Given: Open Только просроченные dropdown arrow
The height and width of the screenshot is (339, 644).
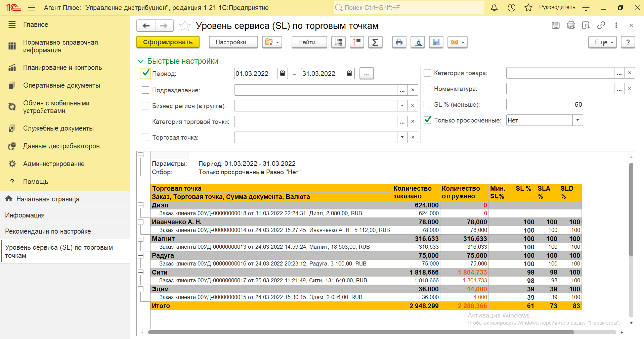Looking at the screenshot, I should (577, 120).
